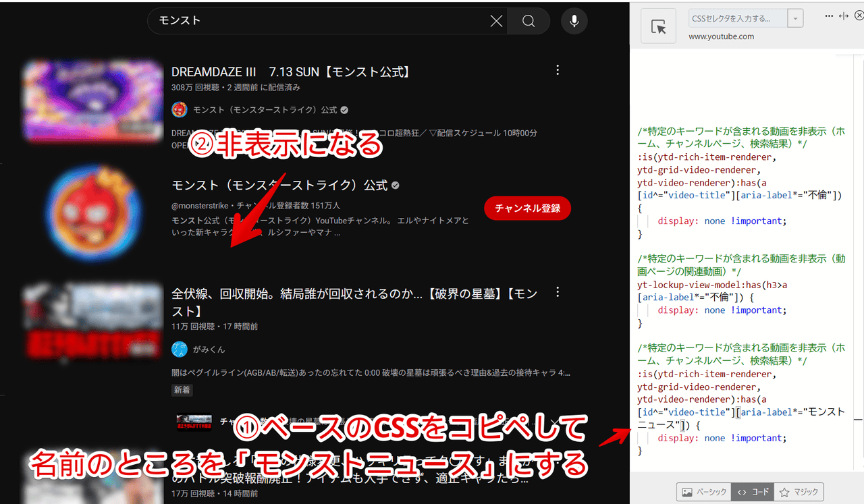Image resolution: width=864 pixels, height=504 pixels.
Task: Click がみくん channel name
Action: 209,349
